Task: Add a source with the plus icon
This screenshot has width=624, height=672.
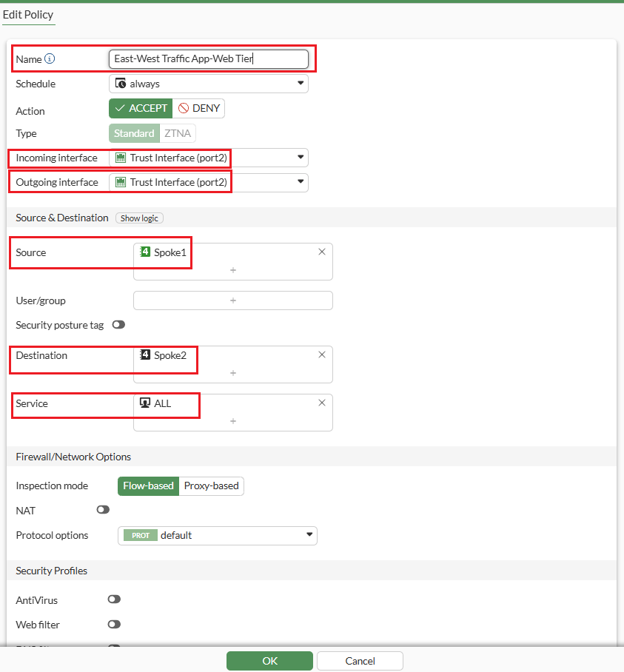Action: pyautogui.click(x=233, y=271)
